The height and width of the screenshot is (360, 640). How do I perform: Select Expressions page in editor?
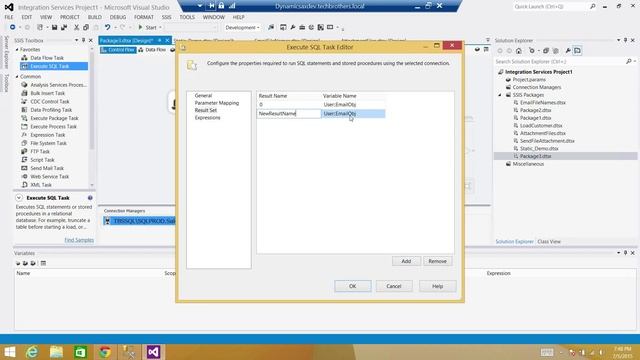207,118
